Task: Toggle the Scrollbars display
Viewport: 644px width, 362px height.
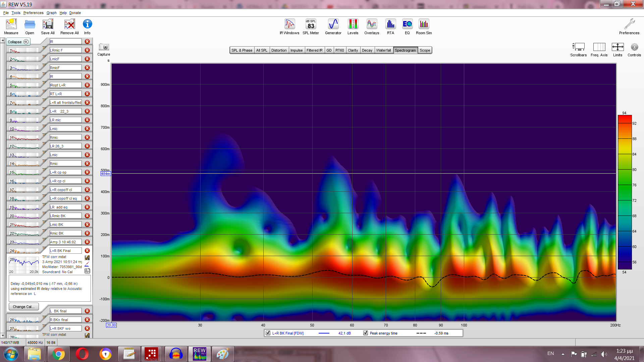Action: pos(578,47)
